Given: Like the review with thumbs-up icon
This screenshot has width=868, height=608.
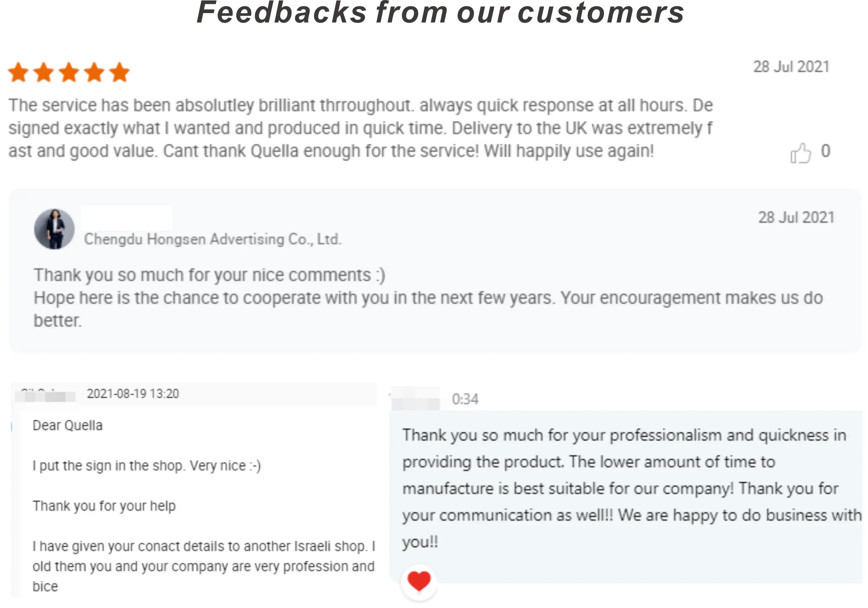Looking at the screenshot, I should [x=800, y=153].
